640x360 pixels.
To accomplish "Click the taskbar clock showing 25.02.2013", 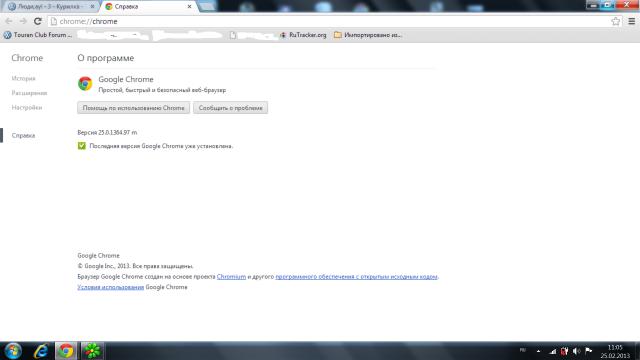I will point(615,351).
